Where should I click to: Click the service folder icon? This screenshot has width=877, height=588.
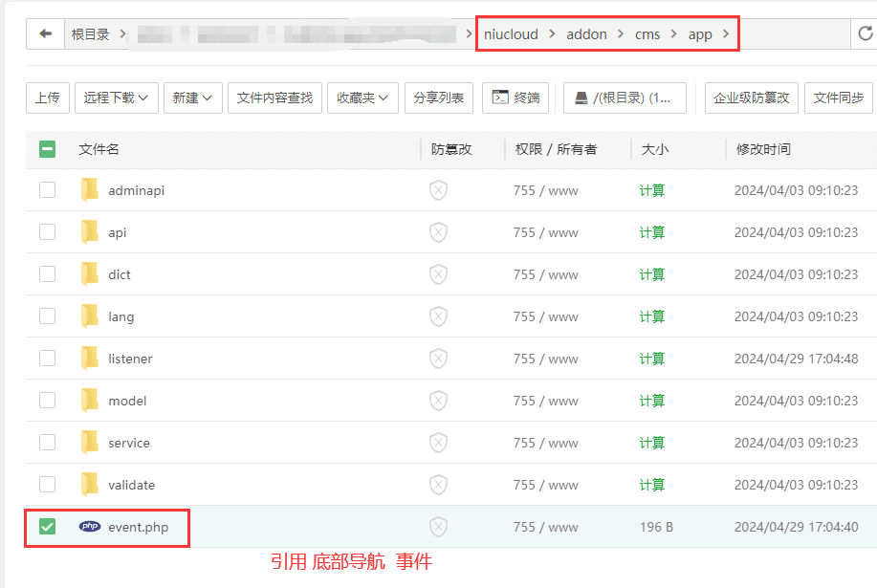point(90,443)
